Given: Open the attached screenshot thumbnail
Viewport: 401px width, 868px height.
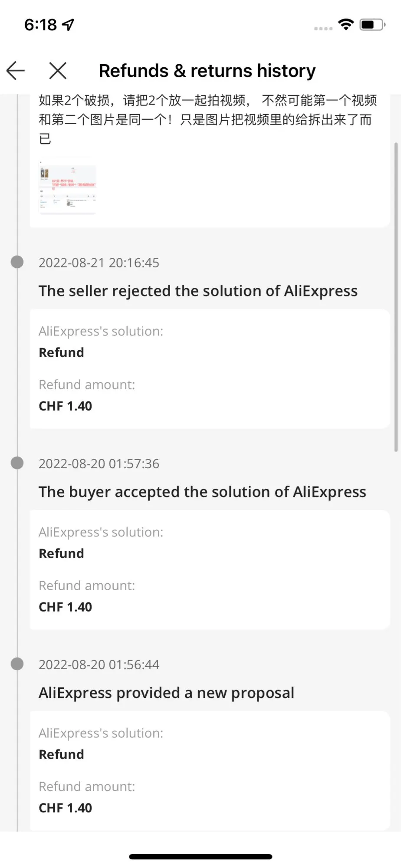Looking at the screenshot, I should click(67, 186).
